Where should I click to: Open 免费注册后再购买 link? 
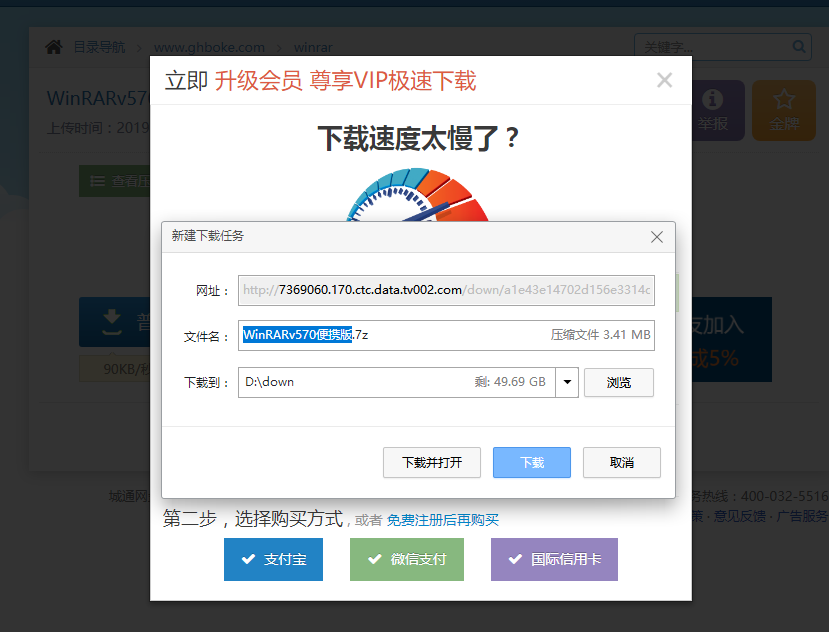click(443, 520)
